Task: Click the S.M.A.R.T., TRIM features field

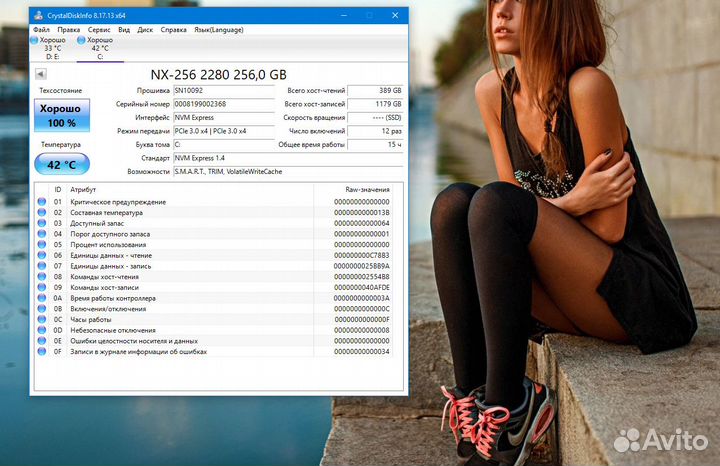Action: pos(288,172)
